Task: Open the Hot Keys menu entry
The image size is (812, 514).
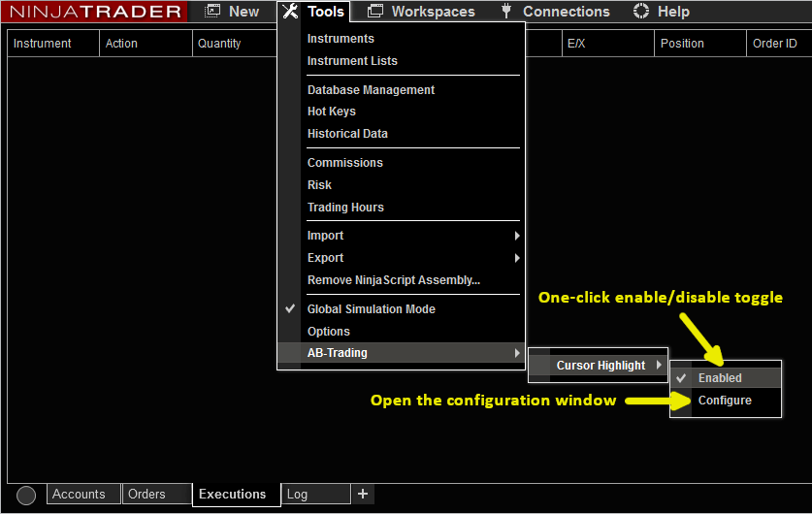Action: [332, 112]
